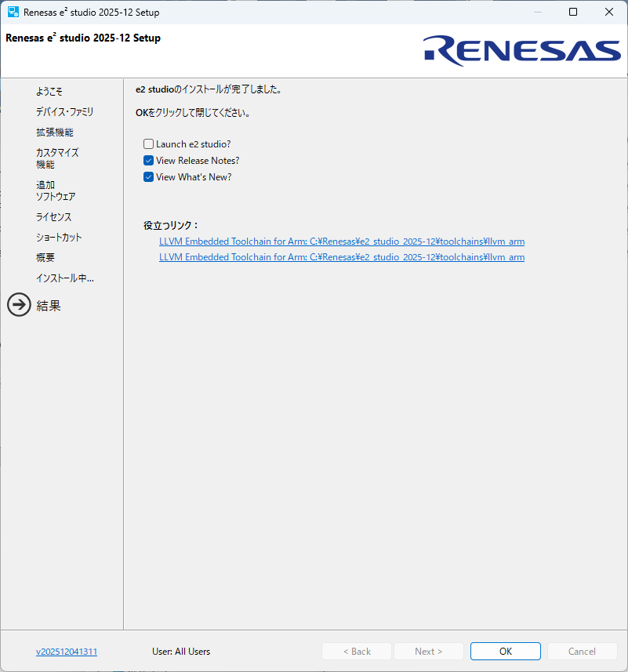Select the ライセンス step in the sidebar
This screenshot has height=672, width=628.
tap(53, 217)
